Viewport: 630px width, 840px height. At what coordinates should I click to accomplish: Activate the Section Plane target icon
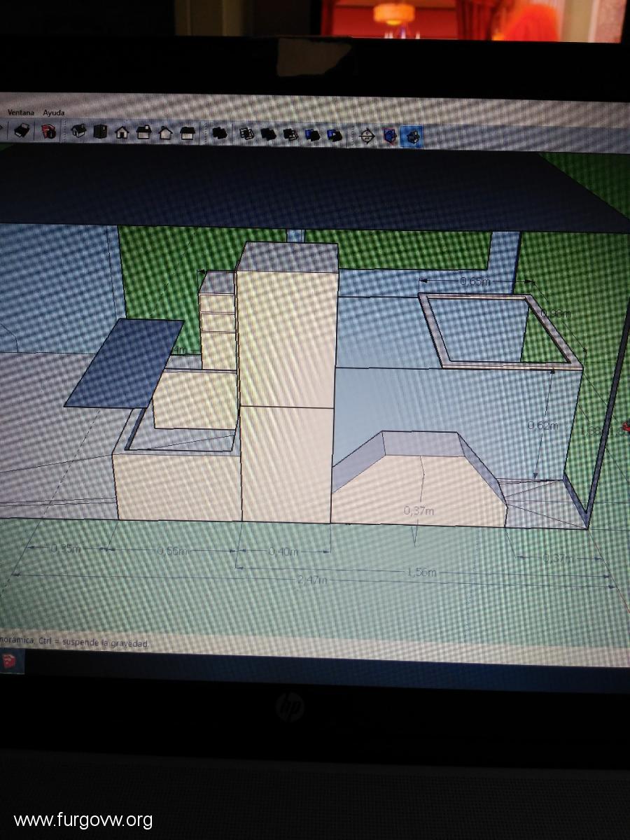367,136
